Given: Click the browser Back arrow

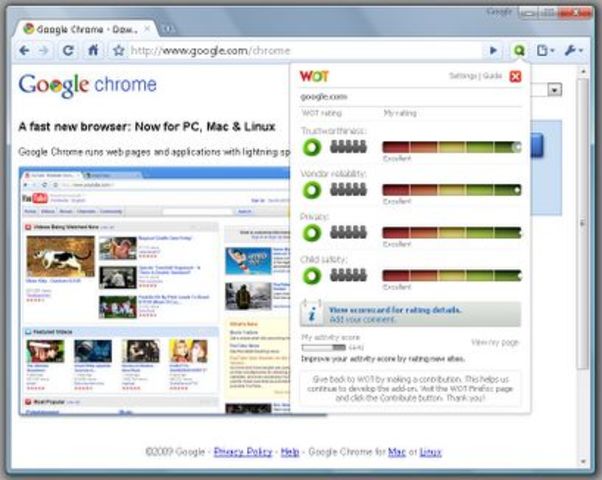Looking at the screenshot, I should [24, 50].
